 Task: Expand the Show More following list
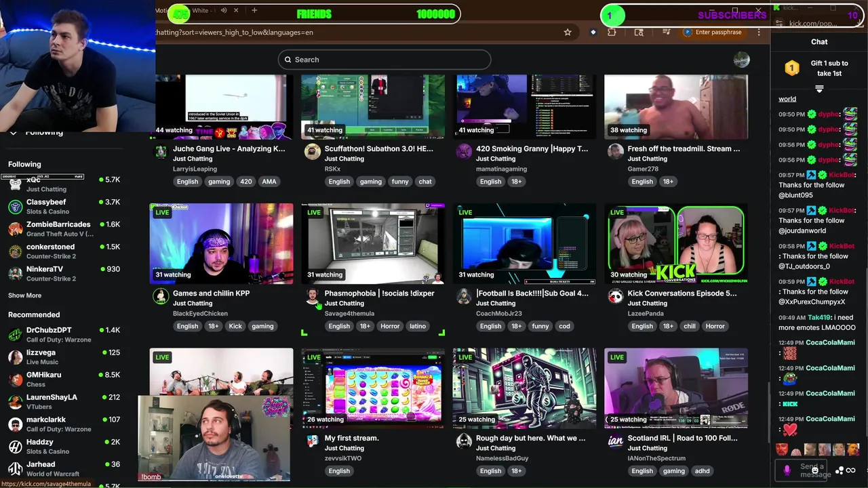[x=24, y=296]
